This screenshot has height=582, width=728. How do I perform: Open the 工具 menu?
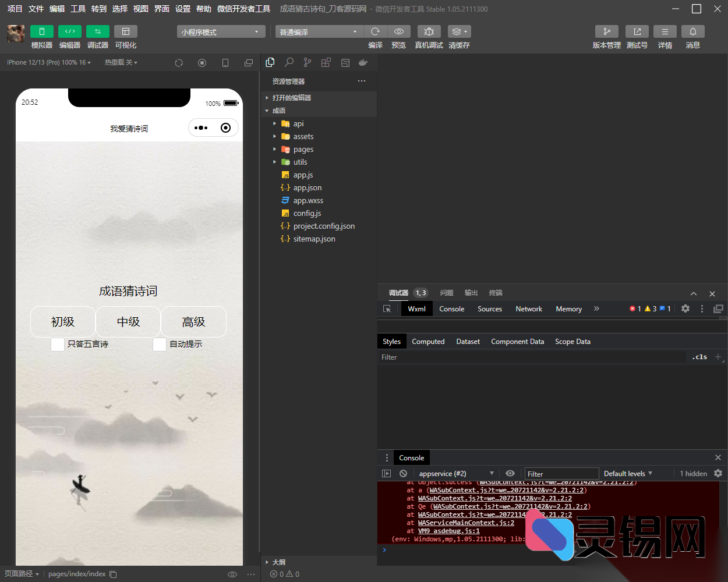click(78, 9)
